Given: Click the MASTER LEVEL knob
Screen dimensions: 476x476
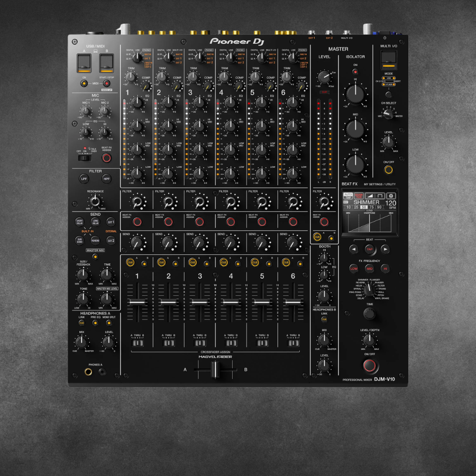Looking at the screenshot, I should (x=324, y=77).
